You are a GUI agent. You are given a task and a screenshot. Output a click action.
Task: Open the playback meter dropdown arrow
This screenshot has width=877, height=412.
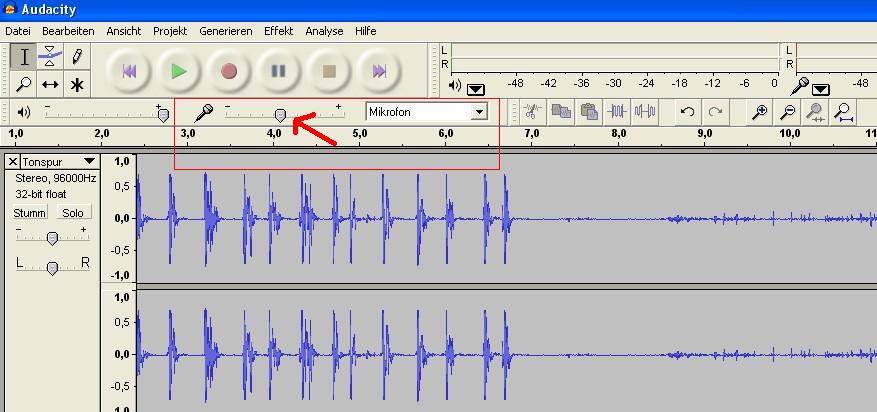click(476, 89)
